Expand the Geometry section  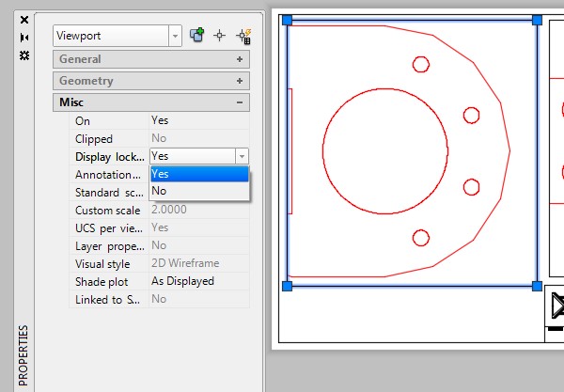(x=240, y=82)
